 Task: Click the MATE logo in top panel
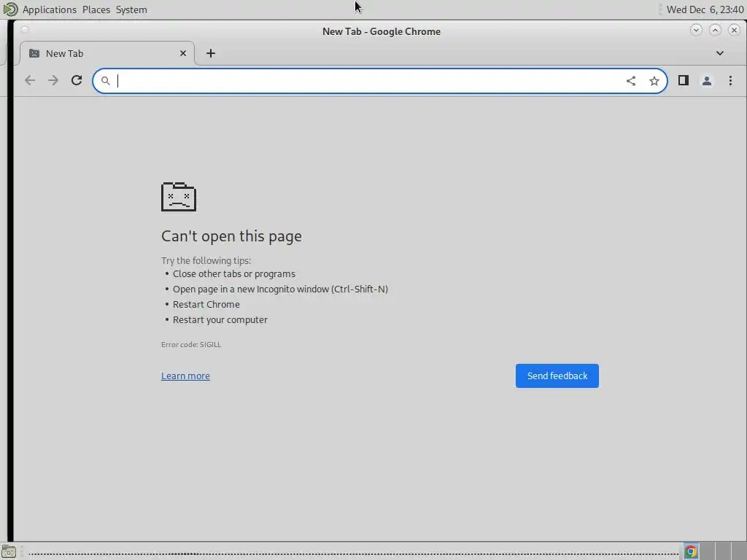10,9
